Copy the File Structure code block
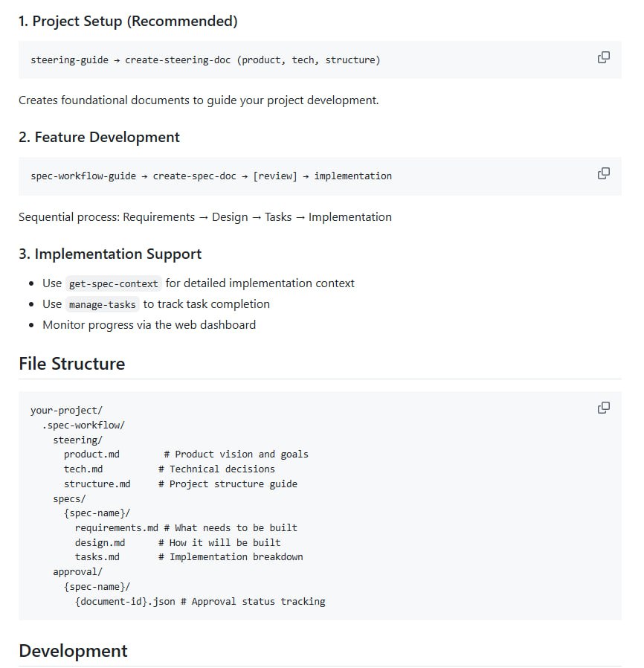Viewport: 644px width, 668px height. pos(604,408)
